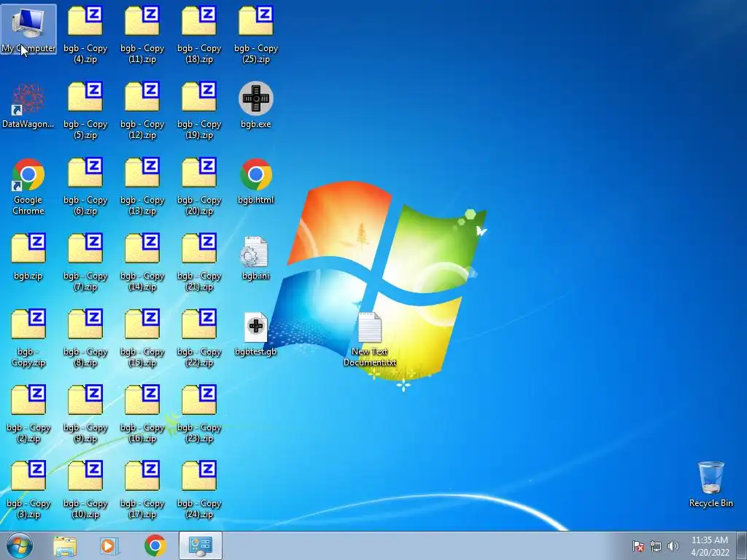Select bgb - Copy (4).zip
The height and width of the screenshot is (560, 747).
(85, 35)
